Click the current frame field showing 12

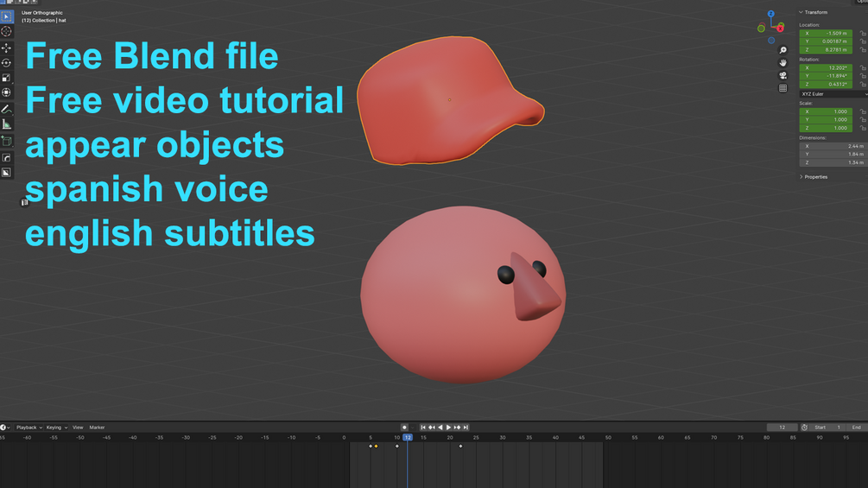782,428
